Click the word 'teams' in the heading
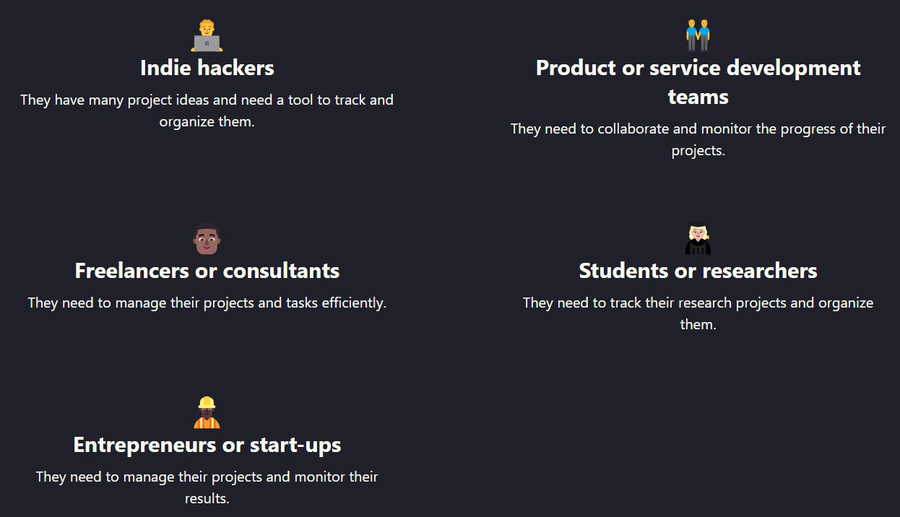 698,97
